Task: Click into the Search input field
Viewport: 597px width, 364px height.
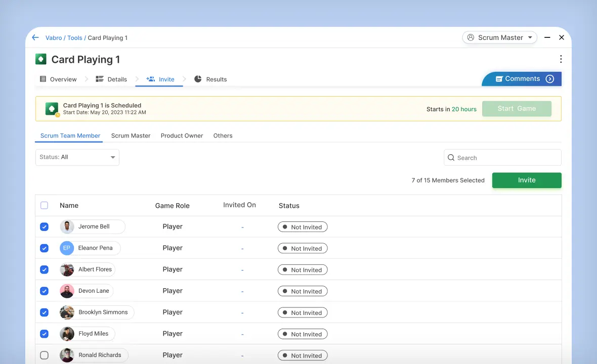Action: click(506, 158)
